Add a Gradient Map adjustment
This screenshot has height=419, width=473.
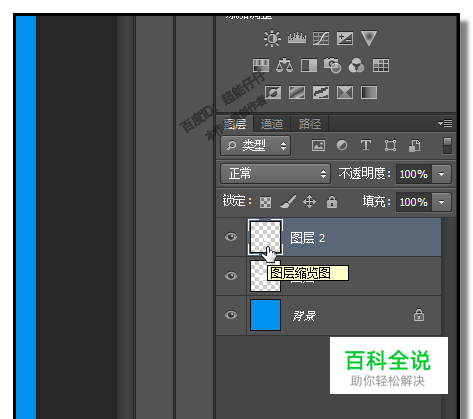coord(369,92)
